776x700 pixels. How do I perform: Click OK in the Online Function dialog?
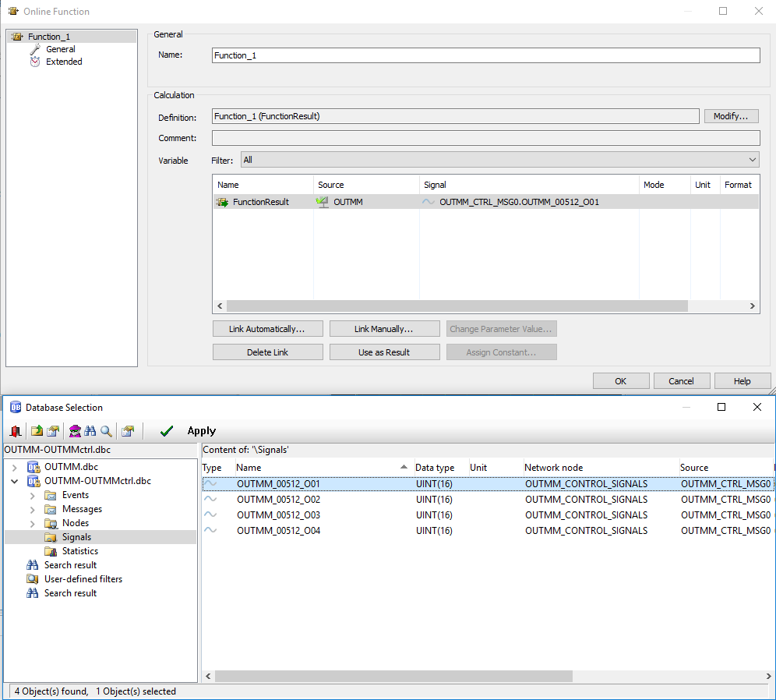coord(621,380)
